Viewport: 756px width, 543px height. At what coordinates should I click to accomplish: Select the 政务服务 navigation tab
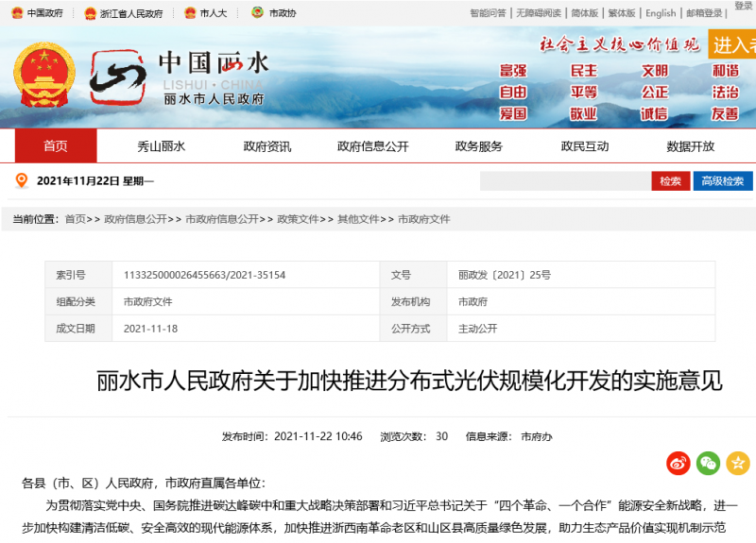(479, 146)
